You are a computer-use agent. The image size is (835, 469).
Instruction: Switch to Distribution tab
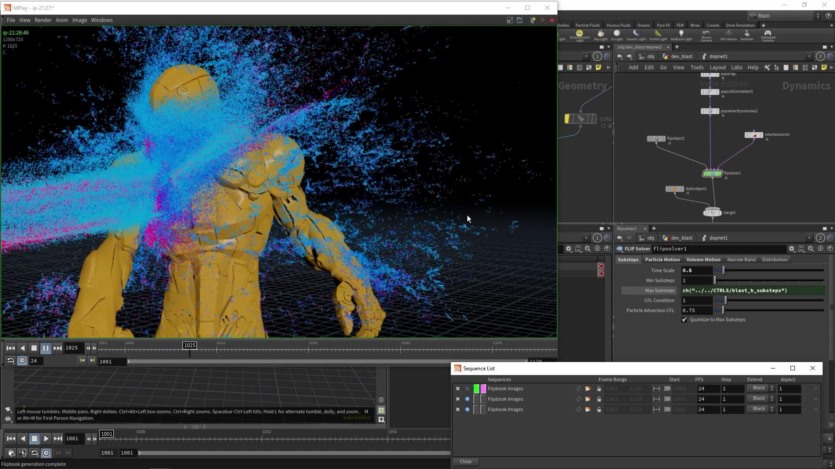(774, 260)
